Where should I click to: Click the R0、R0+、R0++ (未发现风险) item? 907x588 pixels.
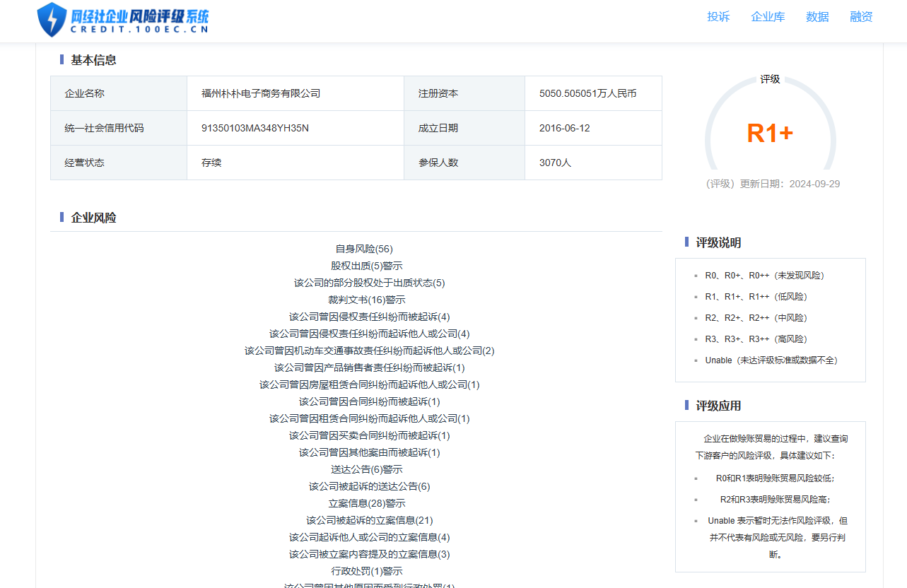pyautogui.click(x=765, y=276)
